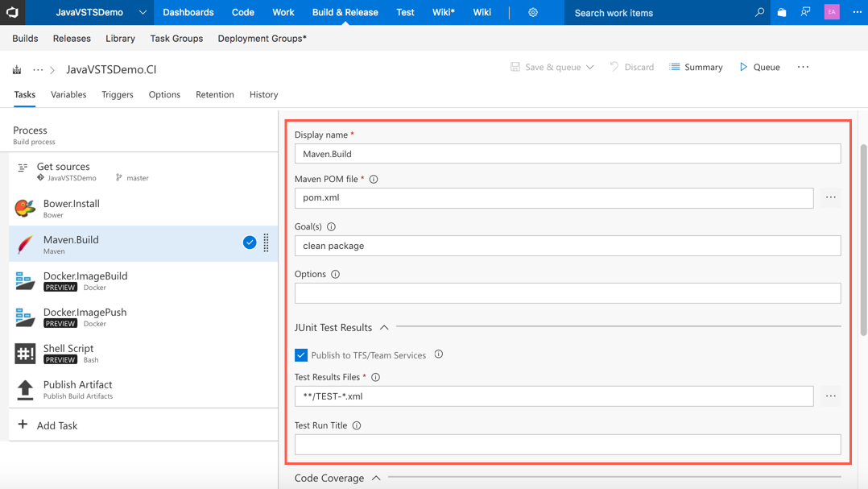Select the Get sources step

(x=143, y=171)
